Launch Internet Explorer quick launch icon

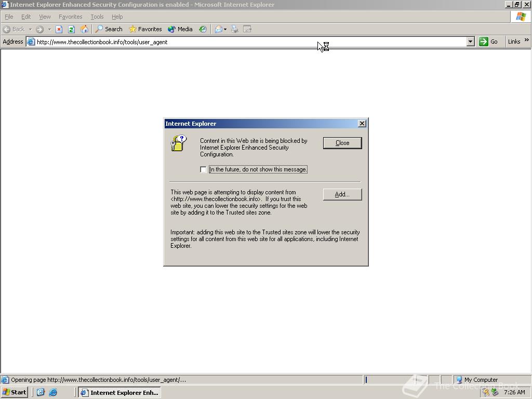(53, 393)
